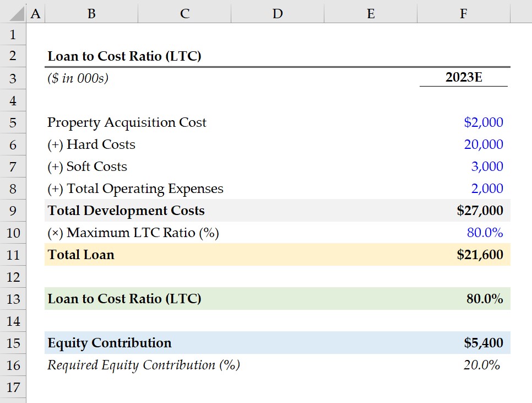The height and width of the screenshot is (403, 532).
Task: Select row 8 header
Action: coord(13,189)
